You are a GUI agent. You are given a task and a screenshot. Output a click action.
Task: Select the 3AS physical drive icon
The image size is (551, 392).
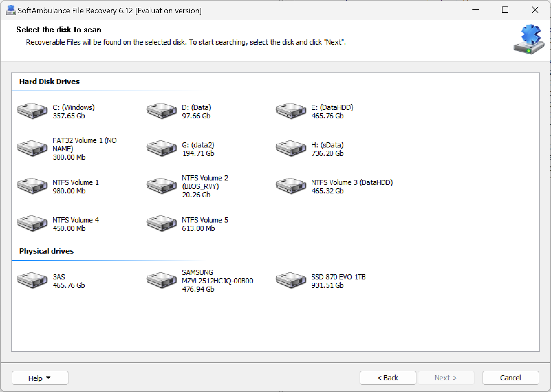[x=32, y=280]
